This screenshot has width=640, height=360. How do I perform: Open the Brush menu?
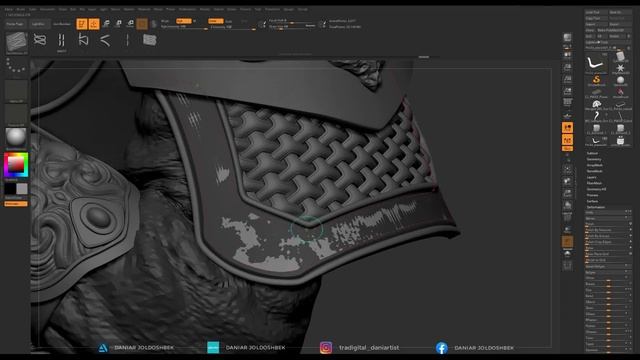20,9
